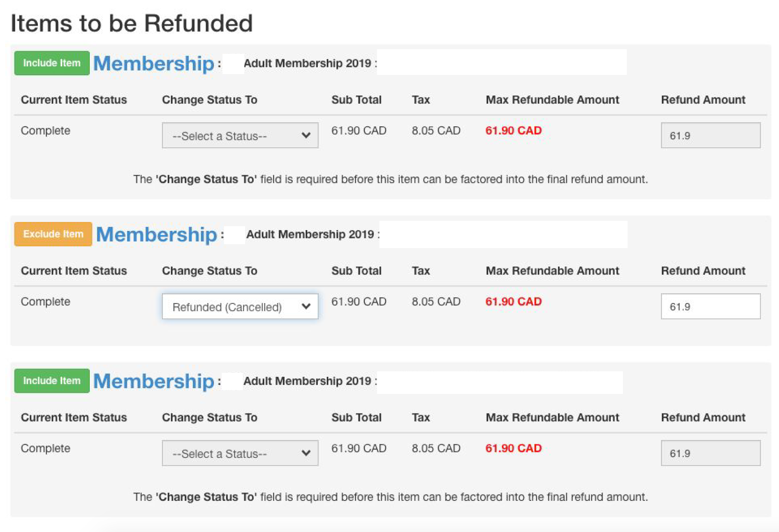The image size is (779, 532).
Task: Open first membership Select a Status dropdown
Action: [x=240, y=136]
